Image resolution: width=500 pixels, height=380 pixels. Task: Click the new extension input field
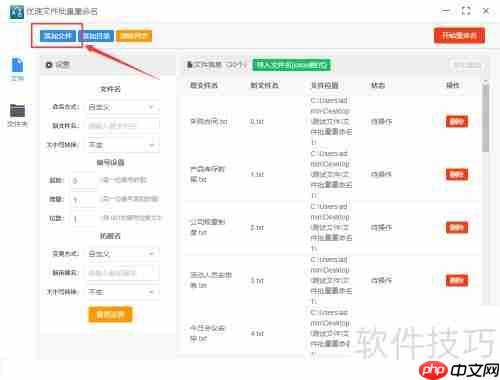coord(123,273)
